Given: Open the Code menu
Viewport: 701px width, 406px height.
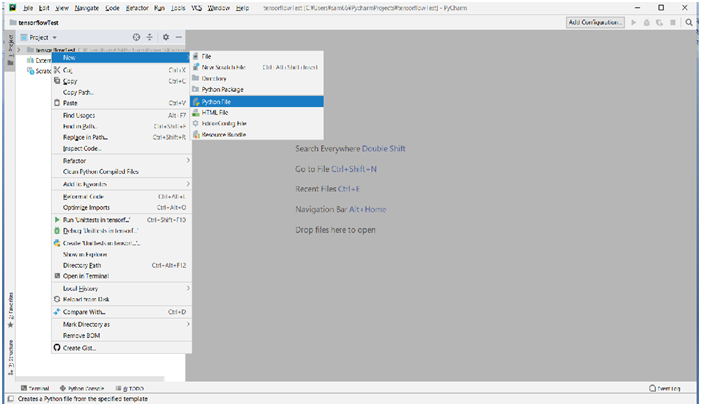Looking at the screenshot, I should pyautogui.click(x=112, y=8).
